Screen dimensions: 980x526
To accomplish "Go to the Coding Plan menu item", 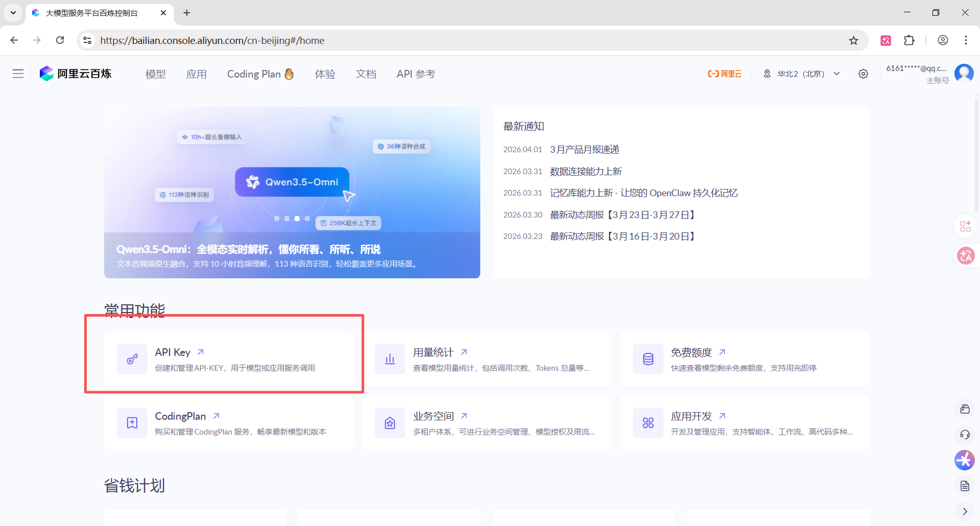I will [260, 74].
